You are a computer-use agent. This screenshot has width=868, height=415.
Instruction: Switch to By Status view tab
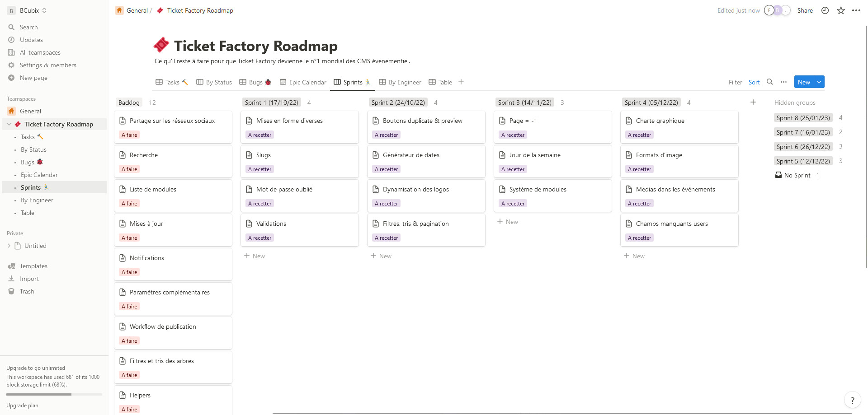[x=214, y=82]
